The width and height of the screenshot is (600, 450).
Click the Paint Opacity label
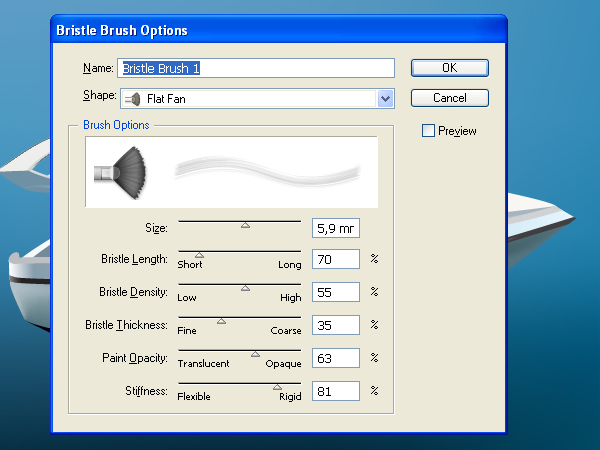(x=135, y=358)
